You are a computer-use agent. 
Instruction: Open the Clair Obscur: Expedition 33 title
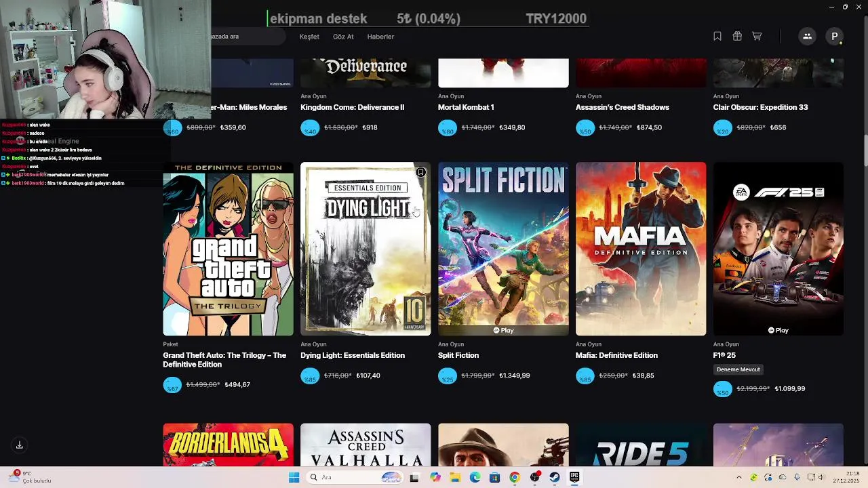pos(760,107)
